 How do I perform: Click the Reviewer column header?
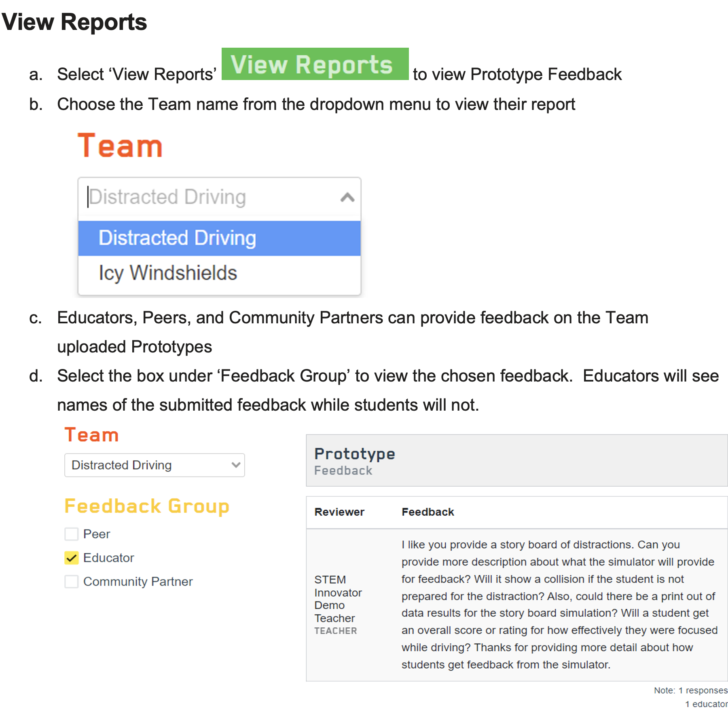coord(339,512)
